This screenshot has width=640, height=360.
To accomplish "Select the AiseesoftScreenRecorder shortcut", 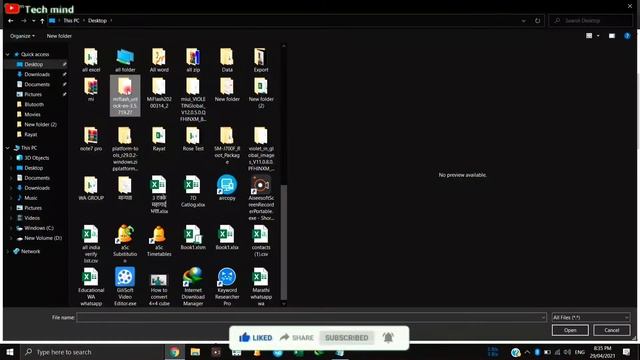I will (261, 198).
